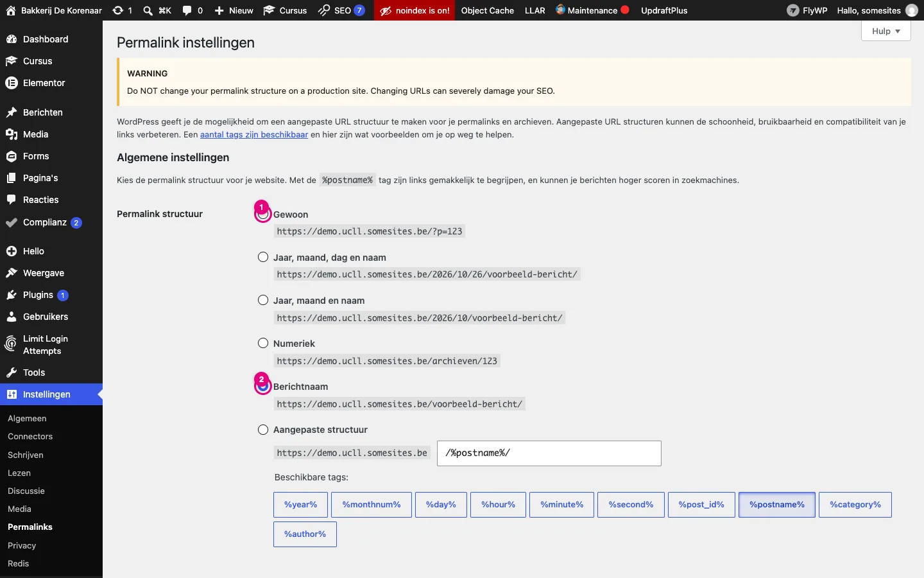
Task: Open the Pagina's pages icon
Action: point(11,178)
